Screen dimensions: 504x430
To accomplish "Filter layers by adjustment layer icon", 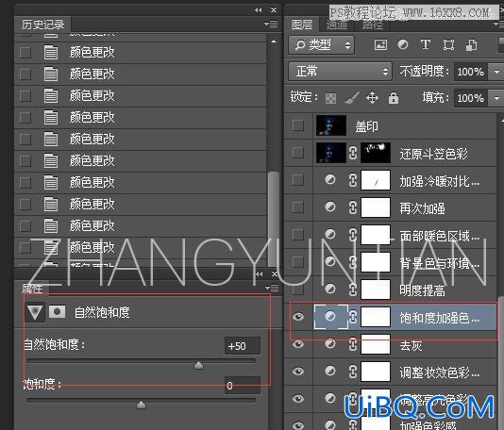I will [x=403, y=44].
